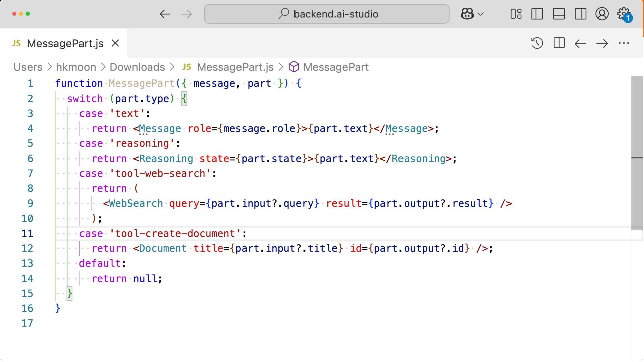Toggle the primary side bar

tap(537, 14)
